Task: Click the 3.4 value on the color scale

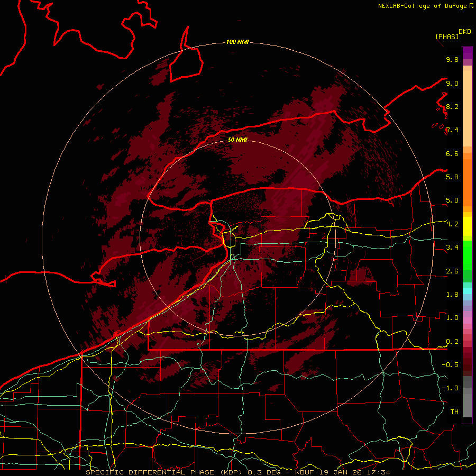Action: pos(452,248)
